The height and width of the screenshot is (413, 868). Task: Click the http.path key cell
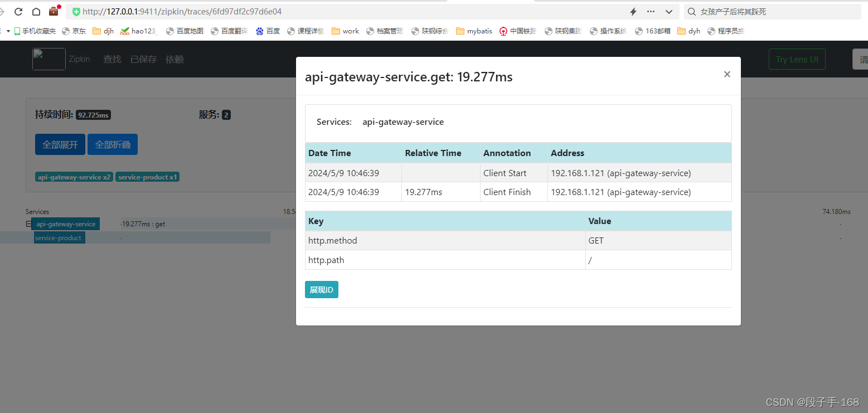click(445, 260)
